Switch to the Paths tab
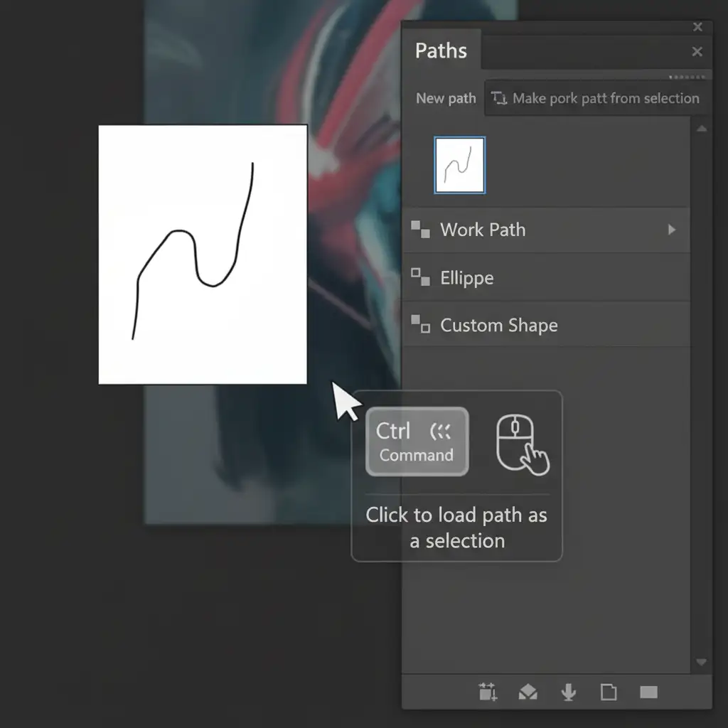Screen dimensions: 728x728 [x=441, y=51]
